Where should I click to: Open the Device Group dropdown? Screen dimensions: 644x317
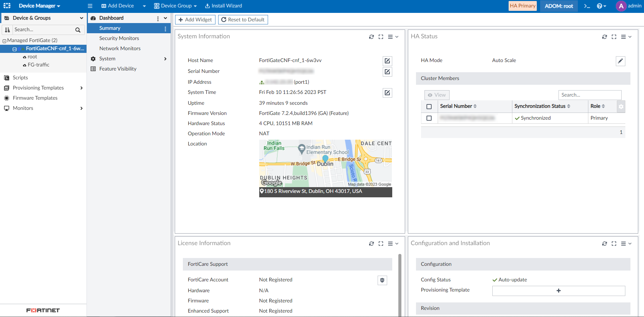coord(175,6)
